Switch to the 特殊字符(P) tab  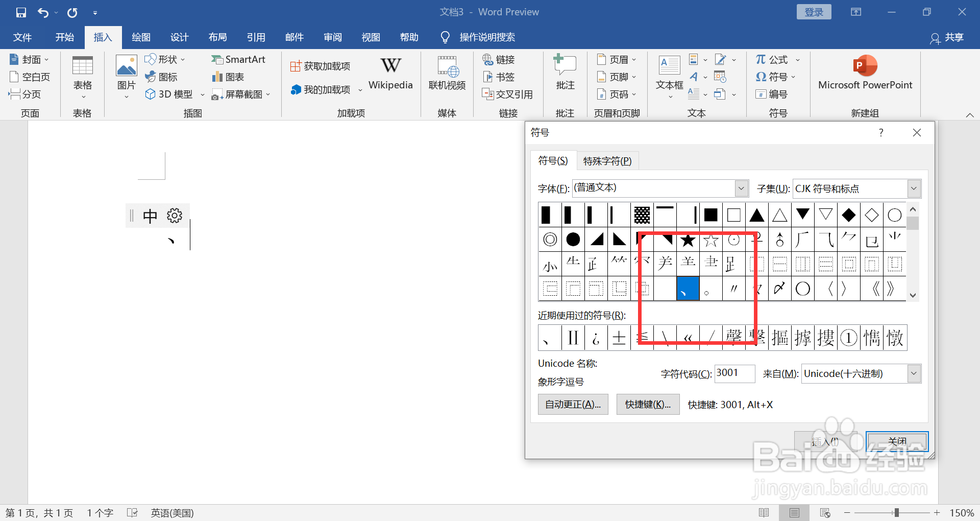(x=607, y=161)
